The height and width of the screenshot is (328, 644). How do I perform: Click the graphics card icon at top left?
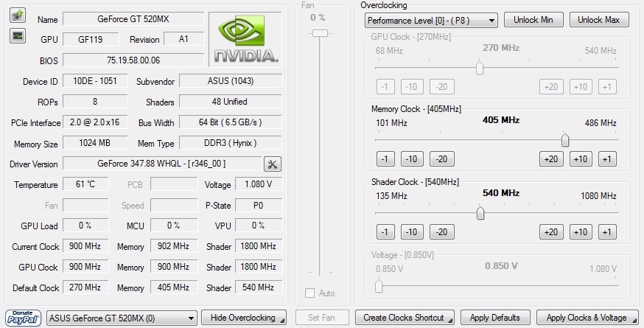coord(18,15)
